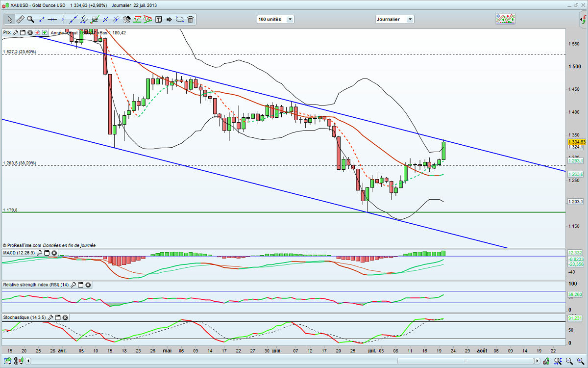Remove the Stochastique indicator panel

point(65,317)
